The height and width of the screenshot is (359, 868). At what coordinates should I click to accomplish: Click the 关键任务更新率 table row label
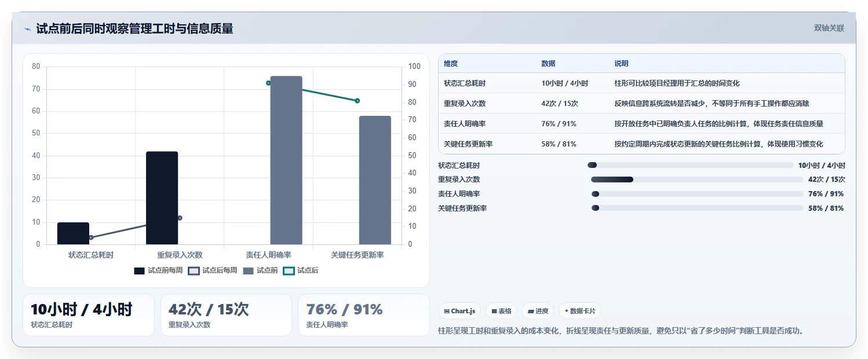point(468,144)
